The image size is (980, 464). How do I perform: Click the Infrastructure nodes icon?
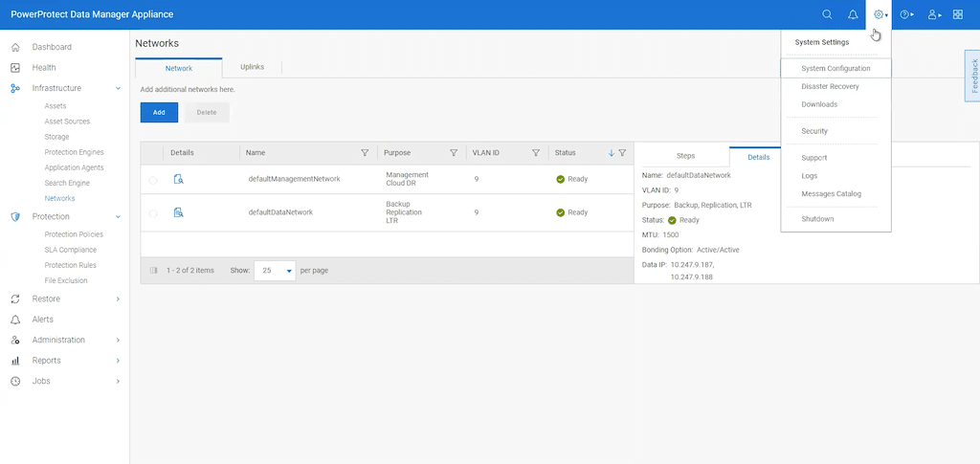point(16,88)
